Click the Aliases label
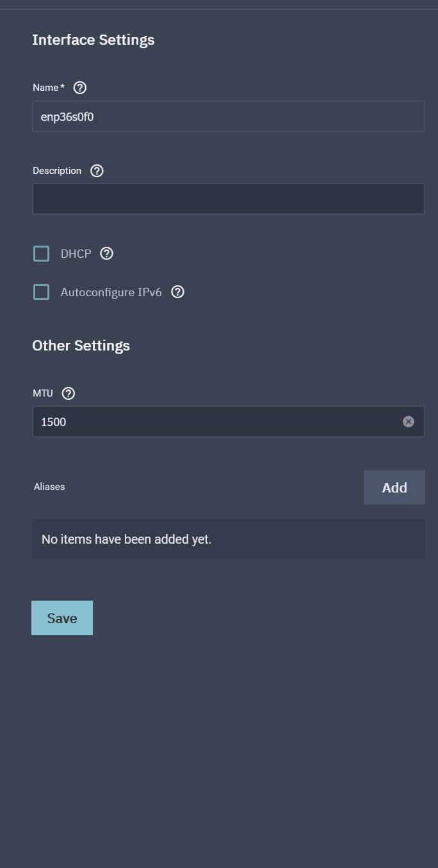The image size is (438, 868). pyautogui.click(x=49, y=487)
